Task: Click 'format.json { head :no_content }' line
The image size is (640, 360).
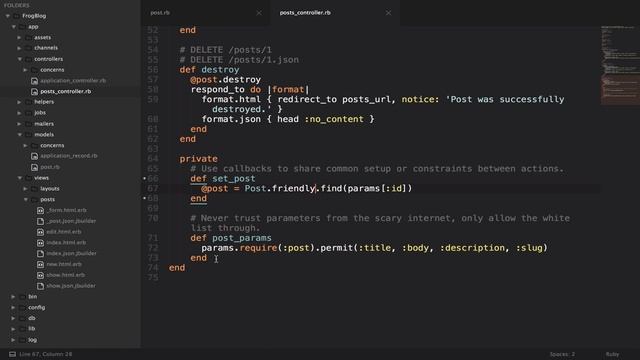Action: (288, 119)
